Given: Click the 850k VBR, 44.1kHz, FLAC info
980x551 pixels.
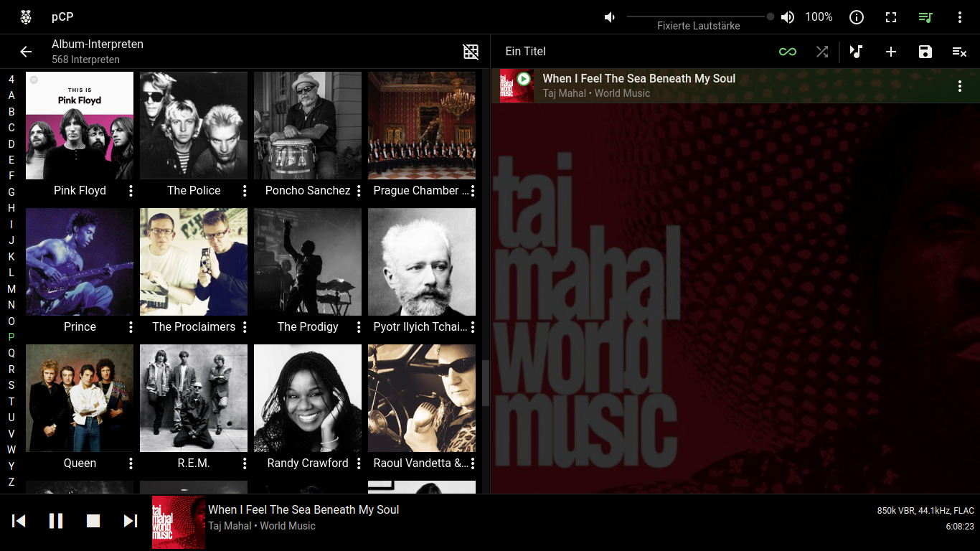Looking at the screenshot, I should tap(925, 511).
